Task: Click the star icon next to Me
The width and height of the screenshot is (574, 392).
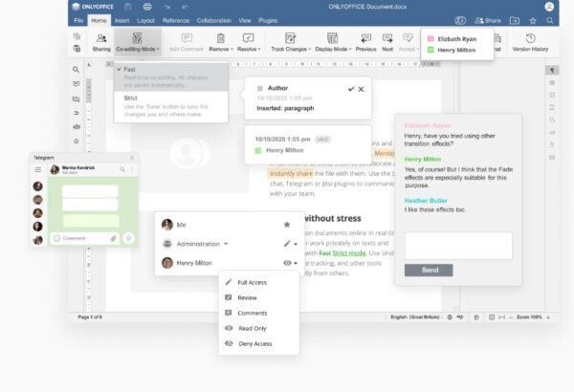Action: 287,225
